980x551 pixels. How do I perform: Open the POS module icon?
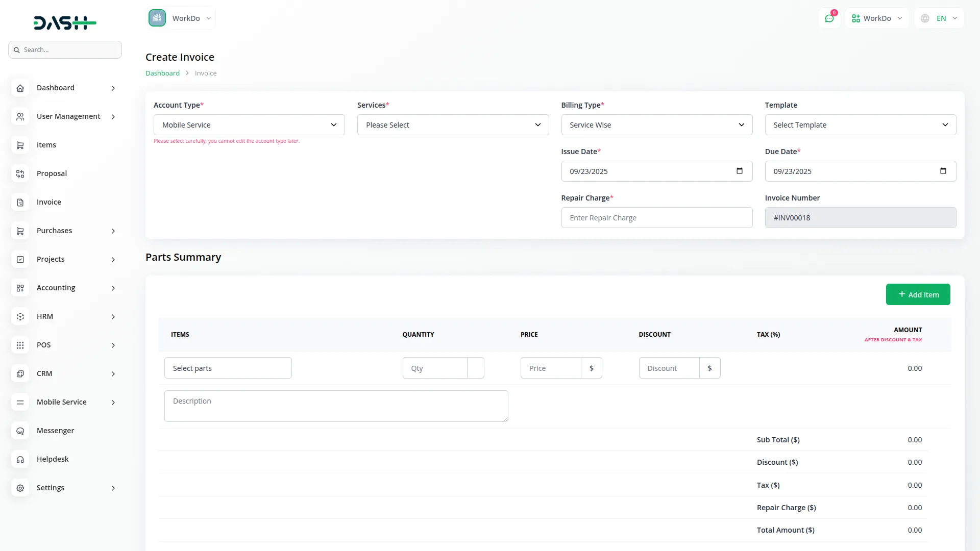[x=20, y=345]
